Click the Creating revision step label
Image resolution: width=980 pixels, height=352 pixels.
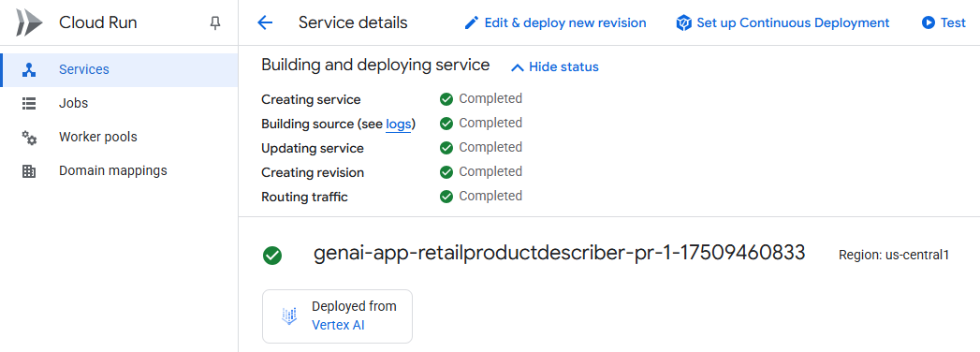click(x=313, y=172)
